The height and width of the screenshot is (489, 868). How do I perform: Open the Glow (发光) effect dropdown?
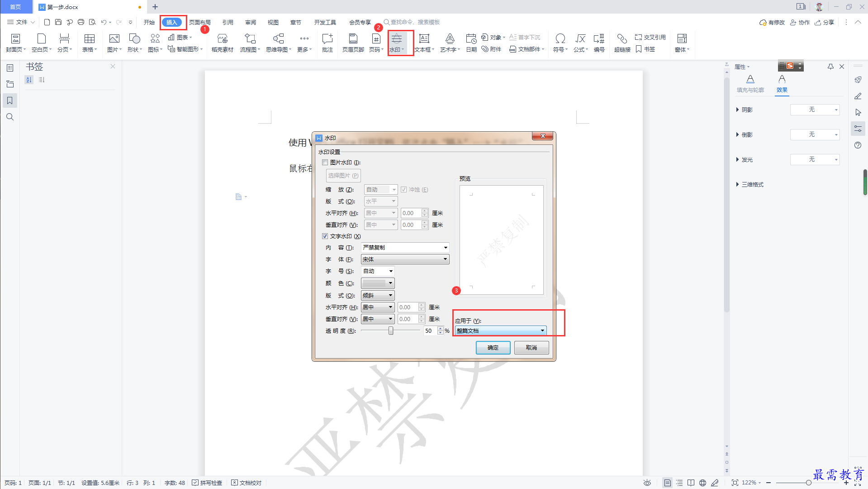click(815, 160)
